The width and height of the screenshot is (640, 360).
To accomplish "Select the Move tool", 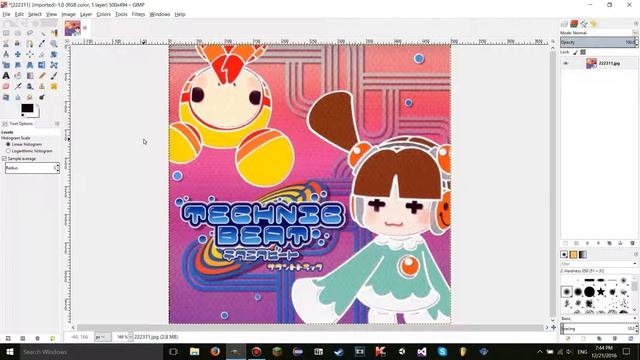I will 18,54.
